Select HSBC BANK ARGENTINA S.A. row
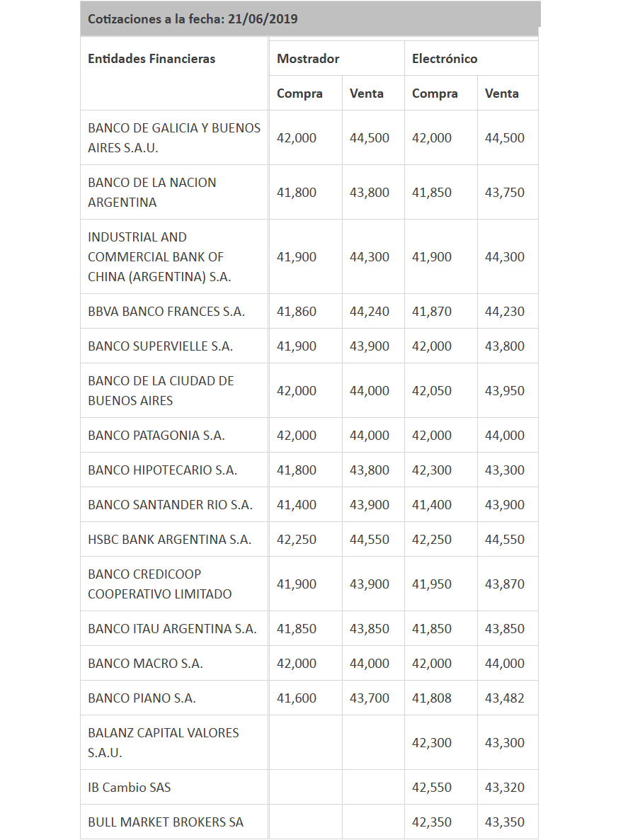Image resolution: width=623 pixels, height=840 pixels. click(309, 540)
